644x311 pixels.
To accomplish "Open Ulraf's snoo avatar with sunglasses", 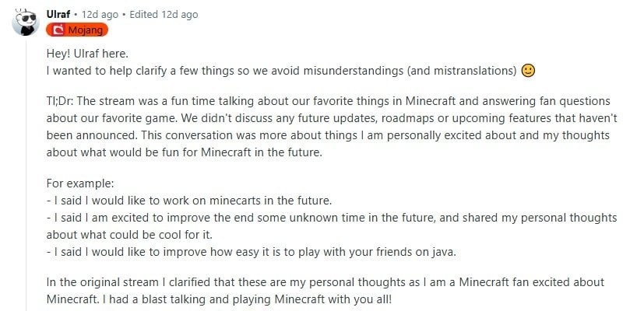I will tap(26, 22).
